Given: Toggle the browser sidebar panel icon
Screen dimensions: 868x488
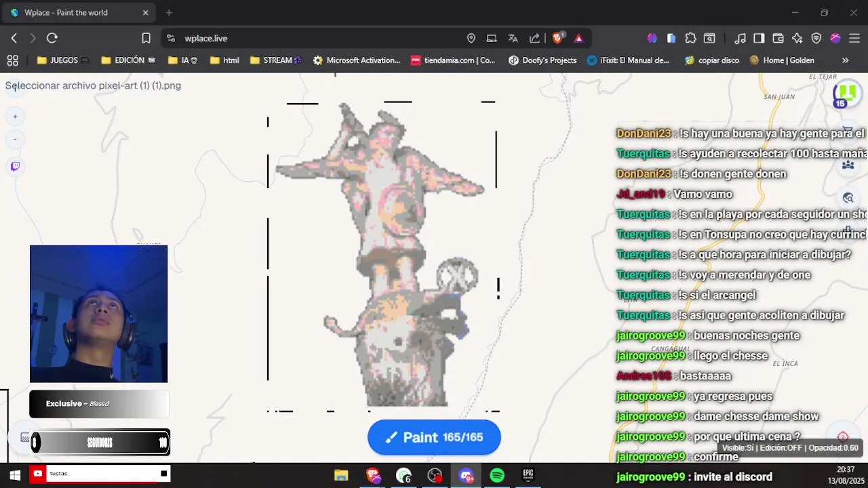Looking at the screenshot, I should coord(759,39).
